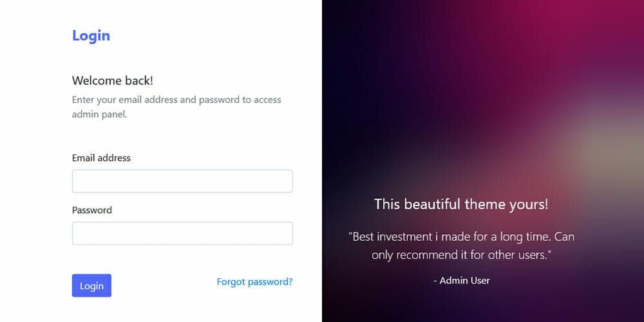This screenshot has height=322, width=644.
Task: Select the Welcome back! heading
Action: (x=112, y=80)
